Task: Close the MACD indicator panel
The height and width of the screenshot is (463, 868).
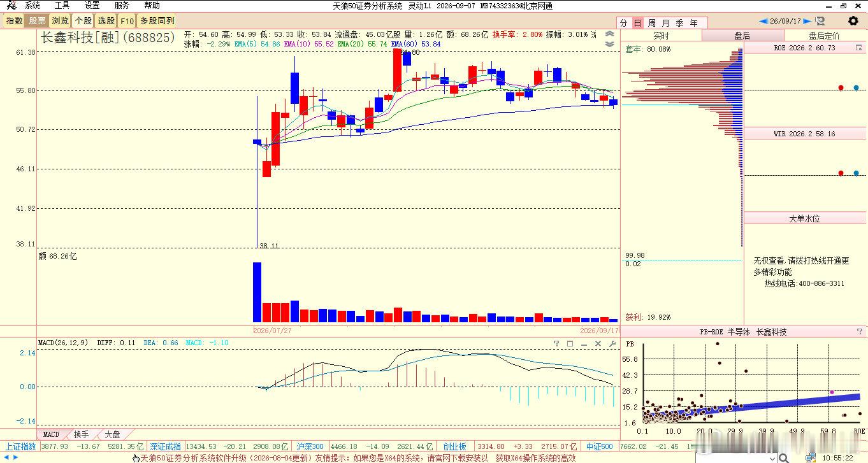Action: (x=598, y=344)
